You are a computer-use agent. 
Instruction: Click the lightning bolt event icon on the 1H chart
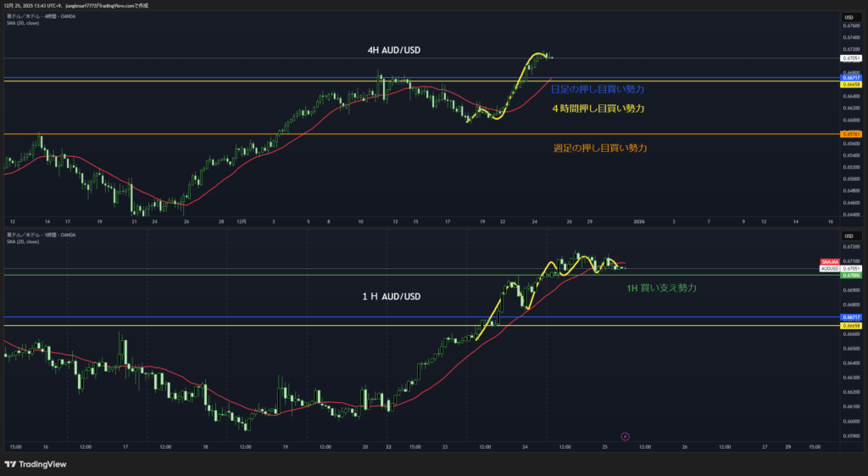(626, 436)
